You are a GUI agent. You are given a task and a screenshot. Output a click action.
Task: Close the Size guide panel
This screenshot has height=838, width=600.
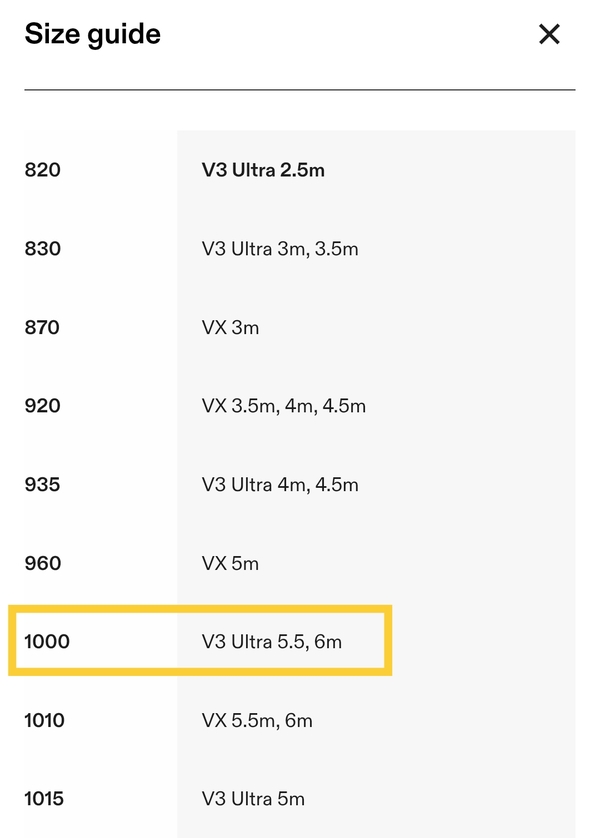pos(549,35)
